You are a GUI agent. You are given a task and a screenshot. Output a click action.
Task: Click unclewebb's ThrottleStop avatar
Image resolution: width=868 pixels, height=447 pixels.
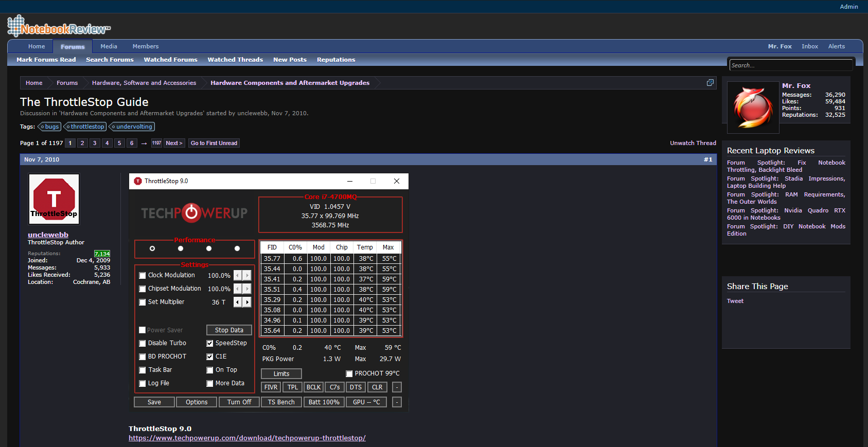point(54,199)
